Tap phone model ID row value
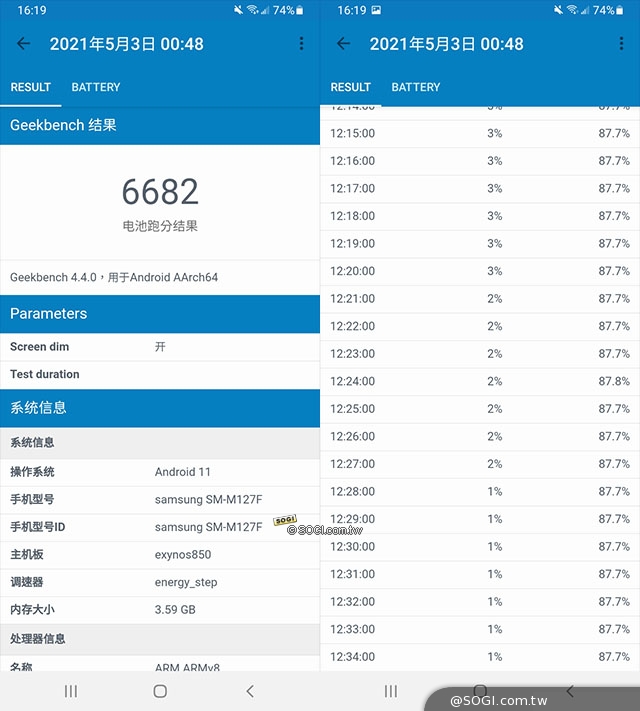 pyautogui.click(x=209, y=527)
